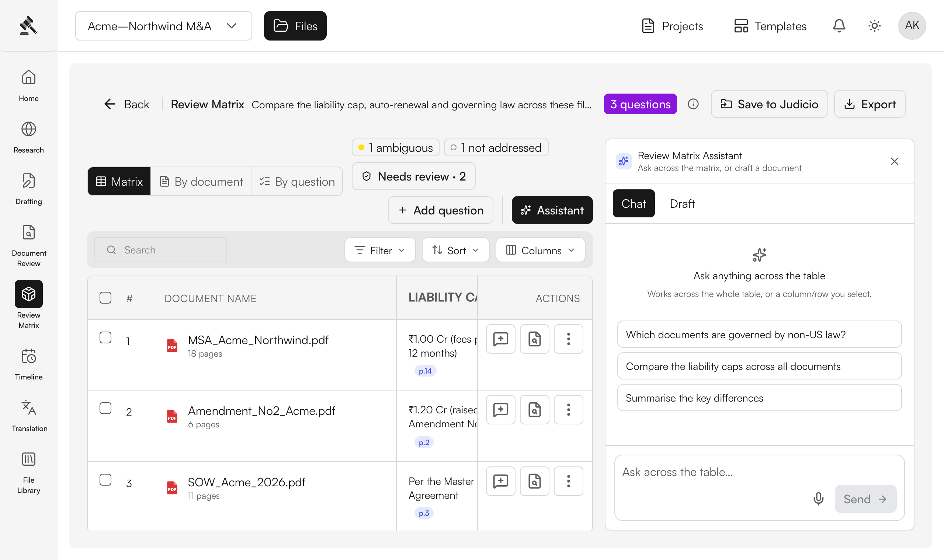The image size is (944, 560).
Task: Toggle select-all checkbox in table header
Action: 105,298
